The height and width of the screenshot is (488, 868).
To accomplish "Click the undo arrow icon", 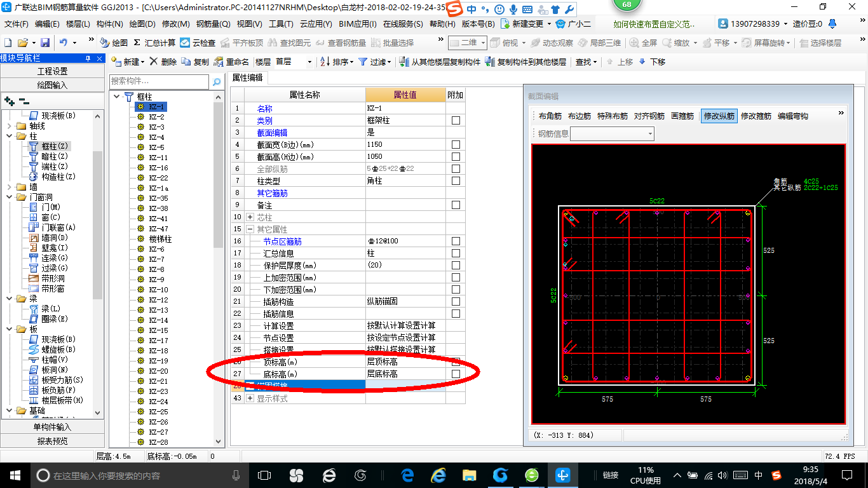I will (x=64, y=43).
